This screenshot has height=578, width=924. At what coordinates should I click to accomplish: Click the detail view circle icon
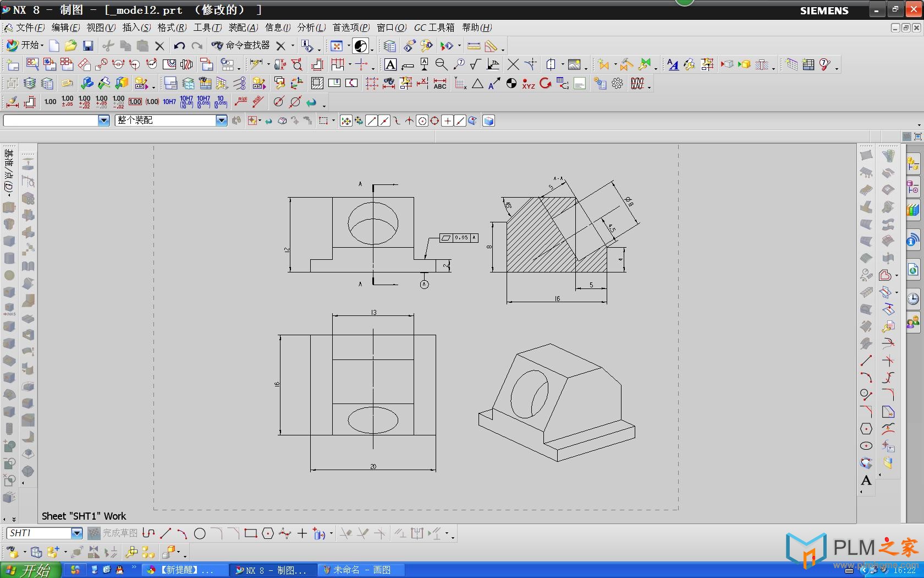101,65
